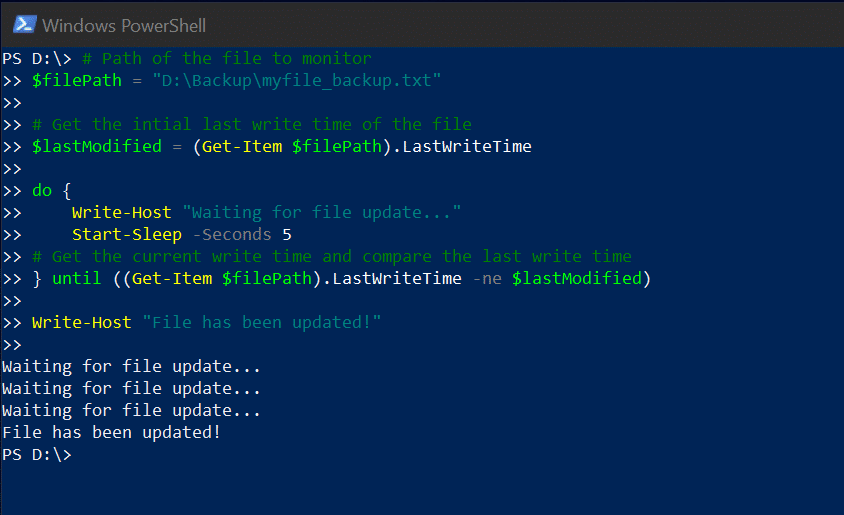Click the $lastModified variable on assignment line
This screenshot has height=515, width=844.
[97, 146]
